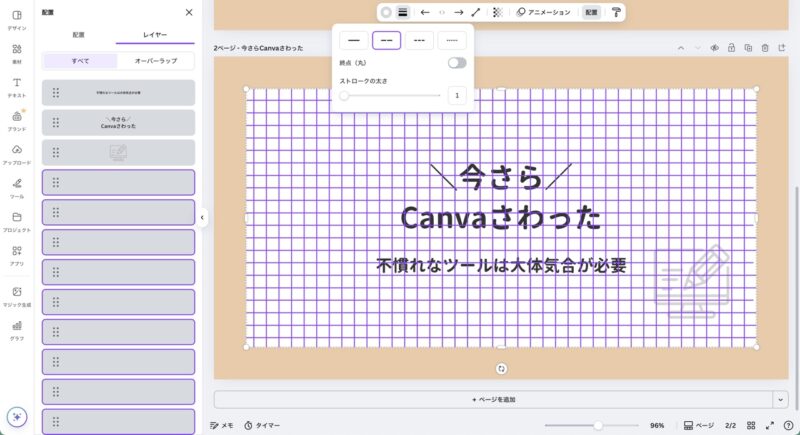Click the ストロークの太さ stroke slider
The image size is (800, 435).
pos(391,95)
